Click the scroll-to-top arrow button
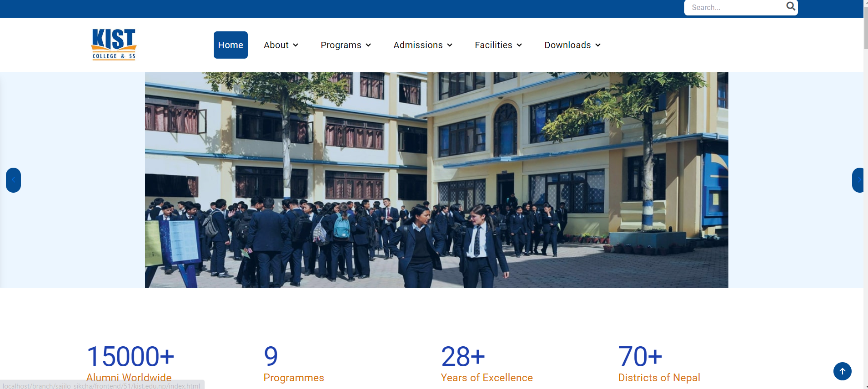 (842, 371)
